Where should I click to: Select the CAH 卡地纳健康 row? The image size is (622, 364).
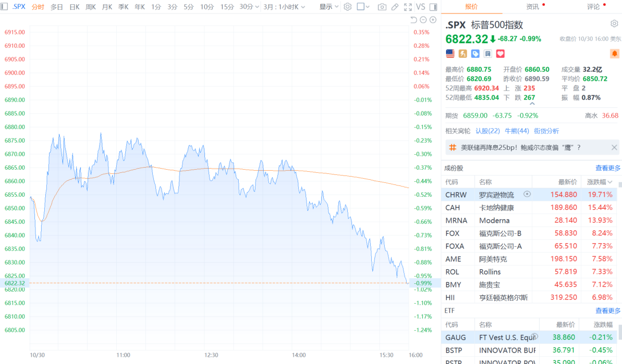529,208
